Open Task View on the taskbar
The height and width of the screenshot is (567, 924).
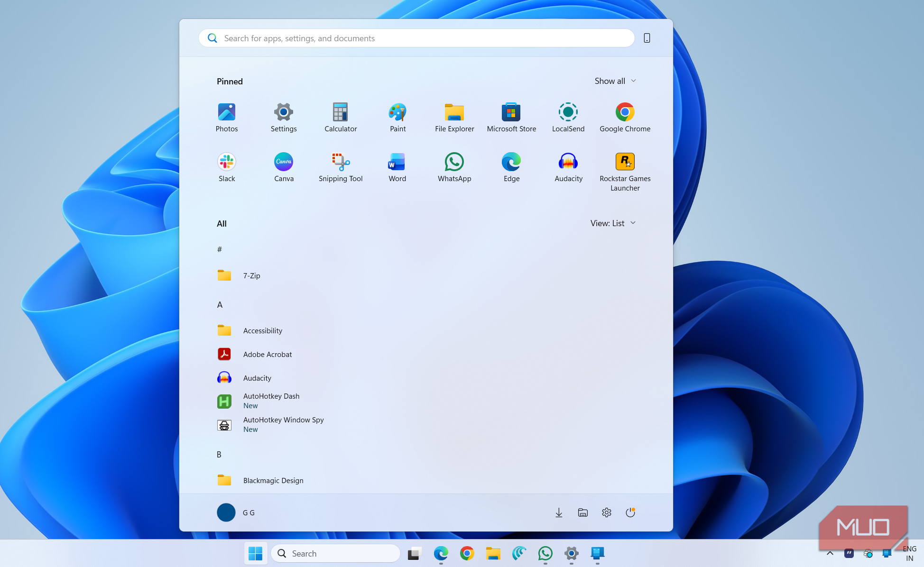(x=415, y=553)
